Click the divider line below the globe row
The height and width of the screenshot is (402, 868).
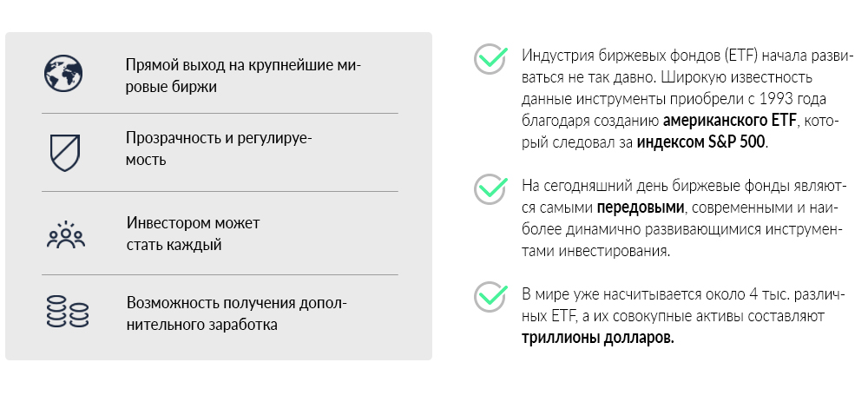[x=220, y=114]
